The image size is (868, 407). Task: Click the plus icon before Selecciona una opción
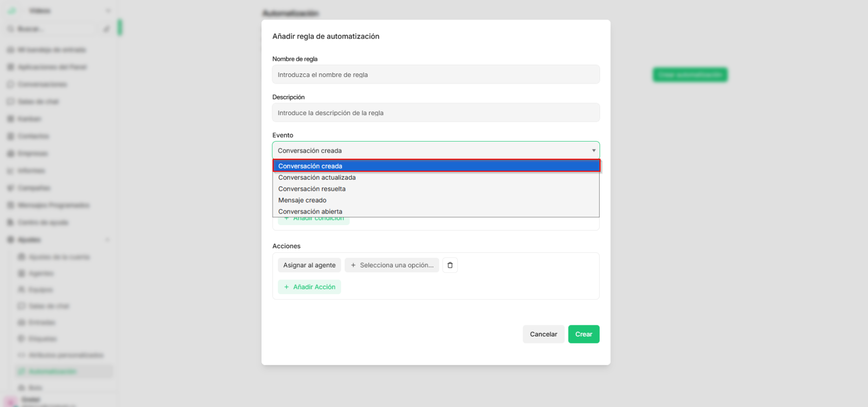coord(353,265)
